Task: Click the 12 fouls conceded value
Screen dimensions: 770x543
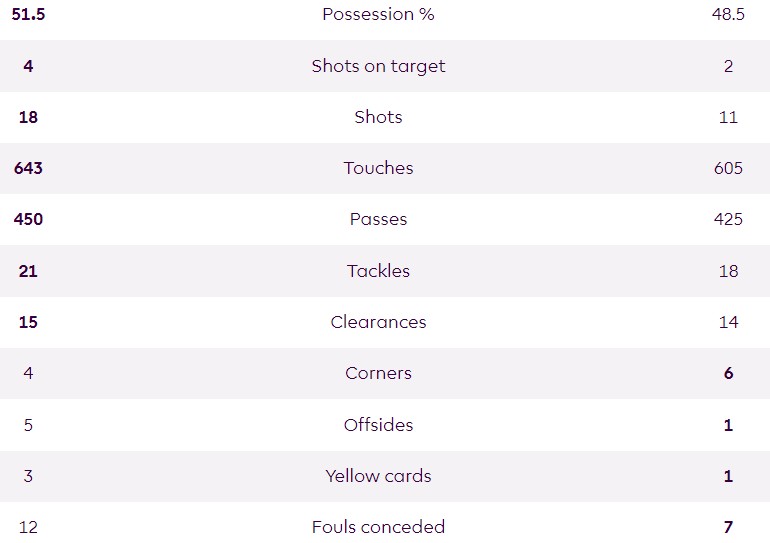Action: pos(28,527)
